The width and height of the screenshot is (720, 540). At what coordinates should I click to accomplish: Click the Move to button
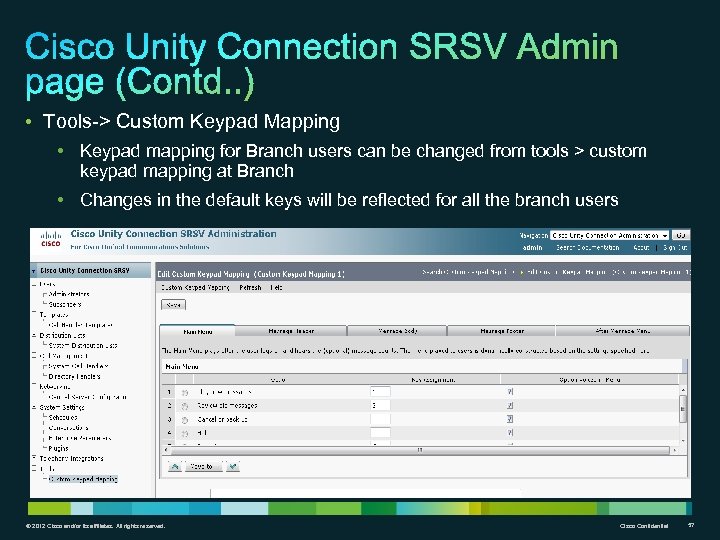pos(203,467)
